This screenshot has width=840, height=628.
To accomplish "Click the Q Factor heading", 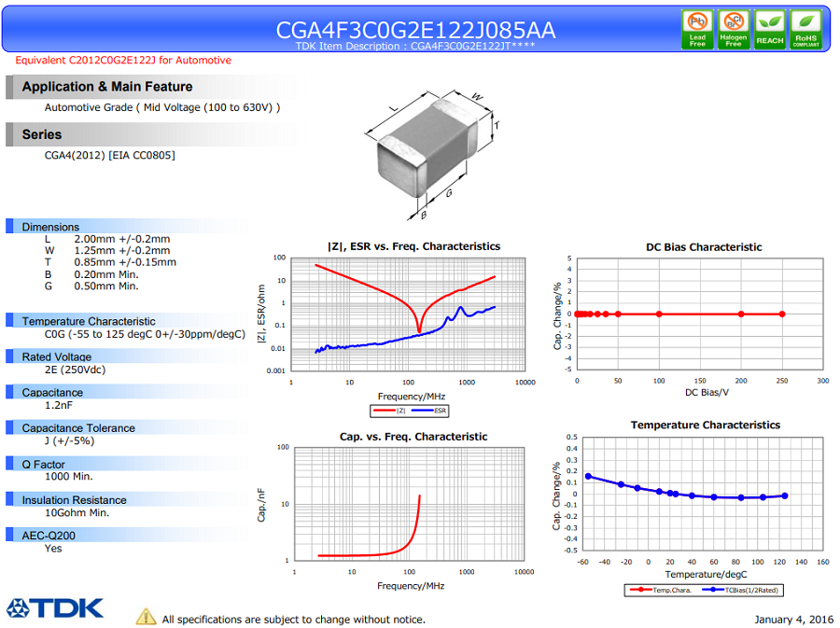I will 43,464.
